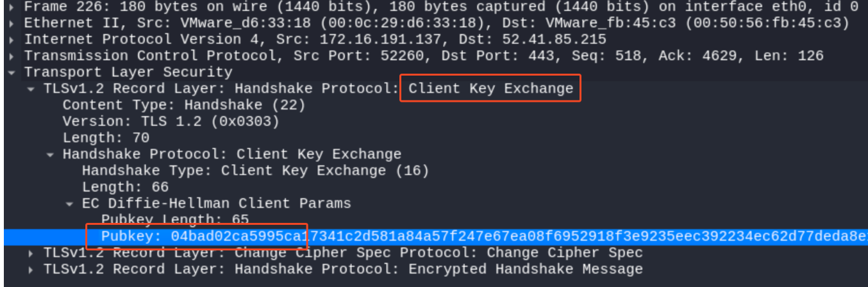Select the Handshake Type field
This screenshot has height=287, width=868.
[x=255, y=170]
